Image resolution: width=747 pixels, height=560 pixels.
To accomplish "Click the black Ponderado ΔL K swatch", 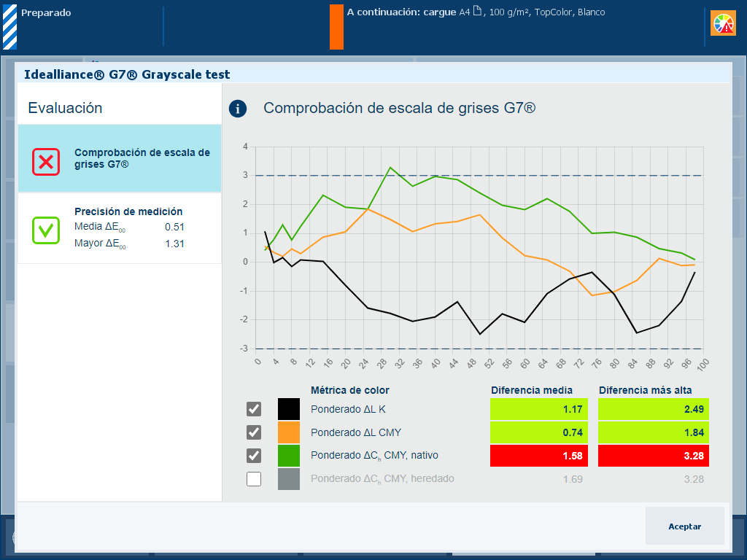I will (289, 409).
